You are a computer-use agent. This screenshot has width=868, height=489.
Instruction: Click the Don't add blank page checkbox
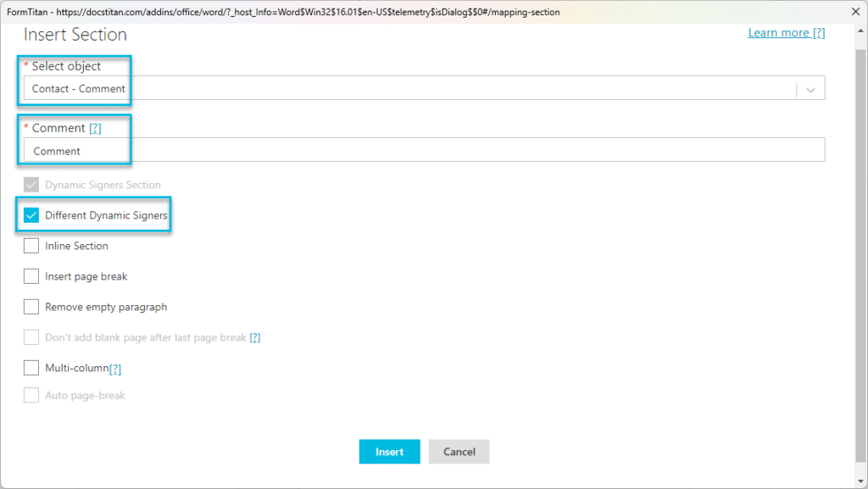pyautogui.click(x=31, y=337)
